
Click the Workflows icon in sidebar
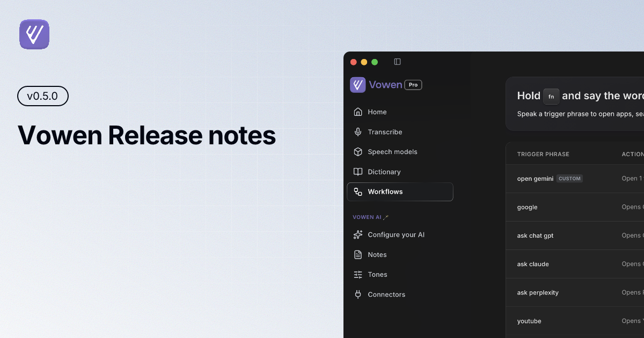358,192
